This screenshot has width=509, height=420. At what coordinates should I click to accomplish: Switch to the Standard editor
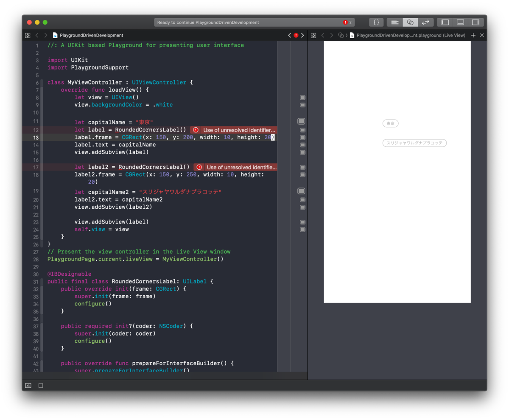pos(395,22)
